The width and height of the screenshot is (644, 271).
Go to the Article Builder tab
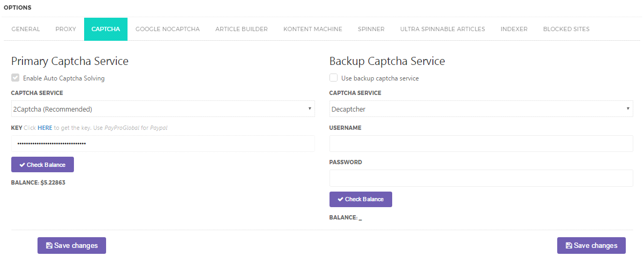pyautogui.click(x=242, y=29)
